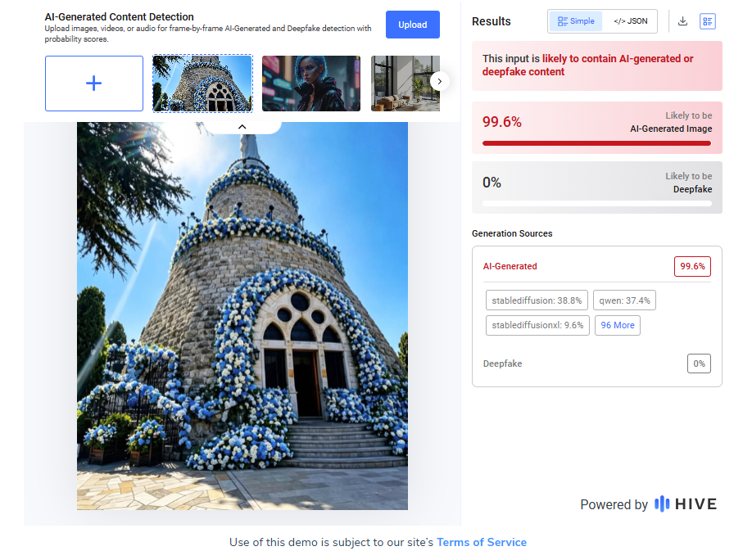
Task: Click the qwen 37.4% source tag
Action: pos(624,300)
